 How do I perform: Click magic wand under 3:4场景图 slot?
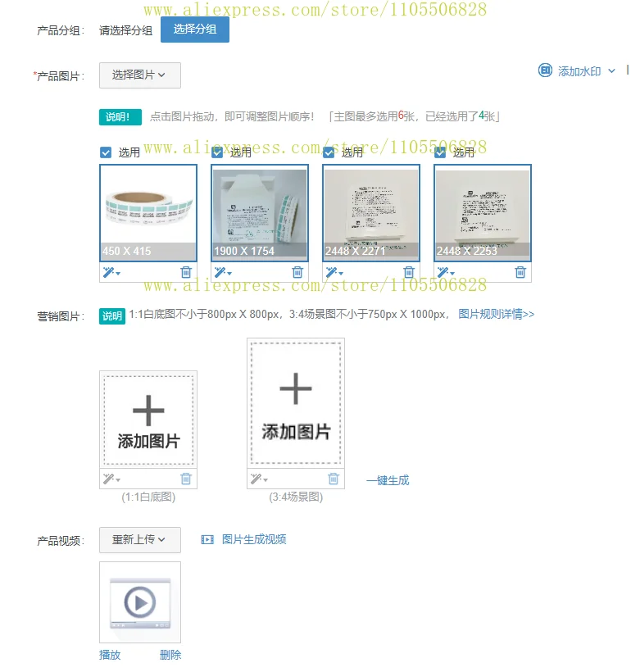(259, 479)
